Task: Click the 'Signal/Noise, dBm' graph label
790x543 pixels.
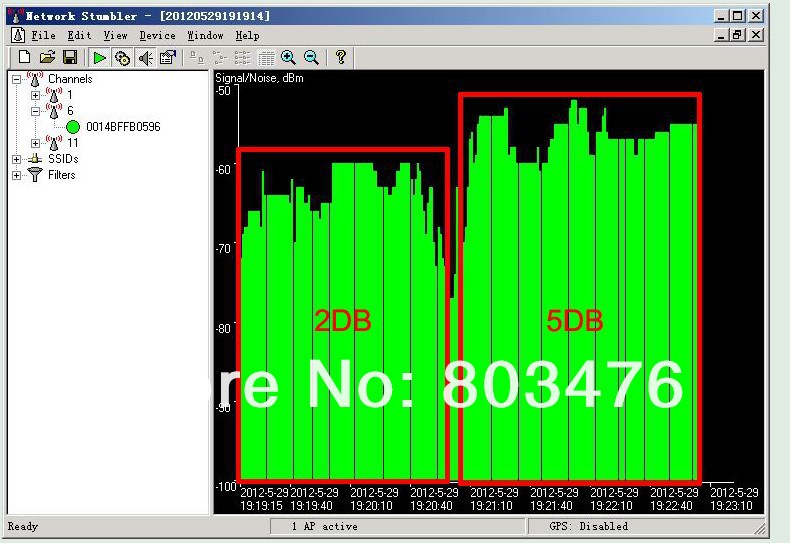Action: point(259,78)
